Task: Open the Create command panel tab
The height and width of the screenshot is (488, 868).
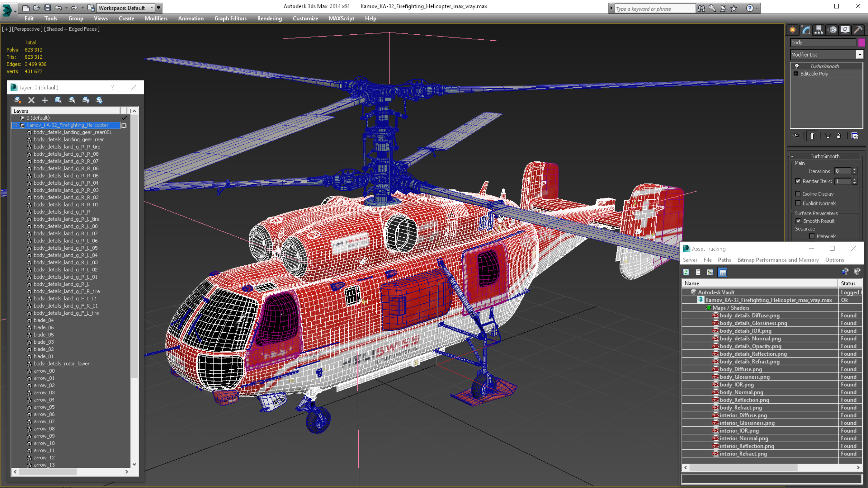Action: click(x=793, y=30)
